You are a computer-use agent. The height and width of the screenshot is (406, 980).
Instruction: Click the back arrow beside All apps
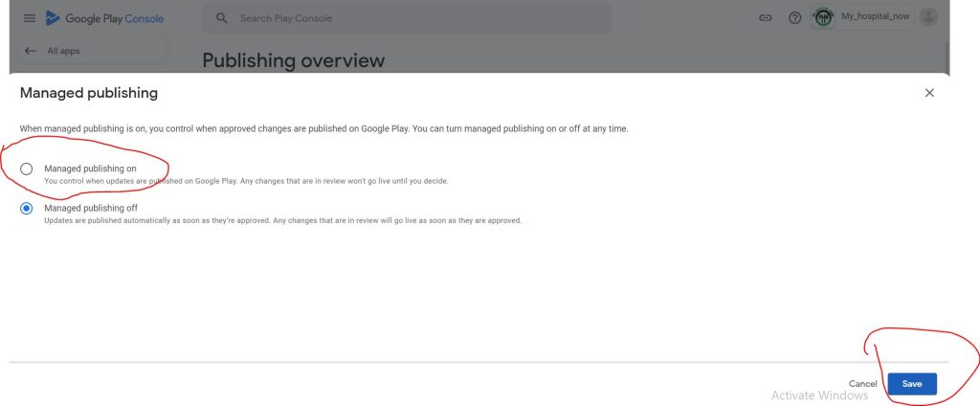point(31,51)
